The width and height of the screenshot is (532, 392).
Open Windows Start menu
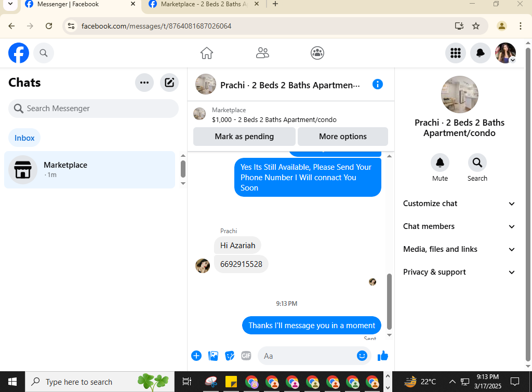click(12, 382)
